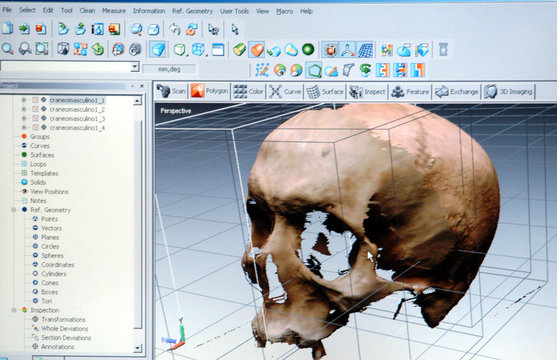Select Cylinders under Ref. Geometry
Screen dimensions: 557x360
click(x=54, y=274)
